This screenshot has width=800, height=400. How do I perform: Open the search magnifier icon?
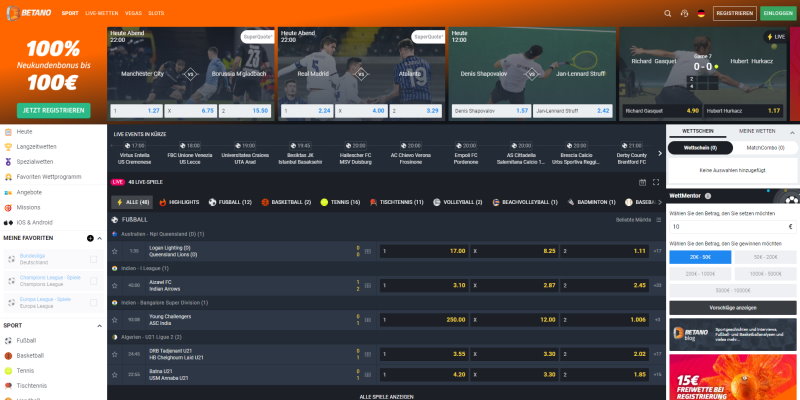[667, 13]
